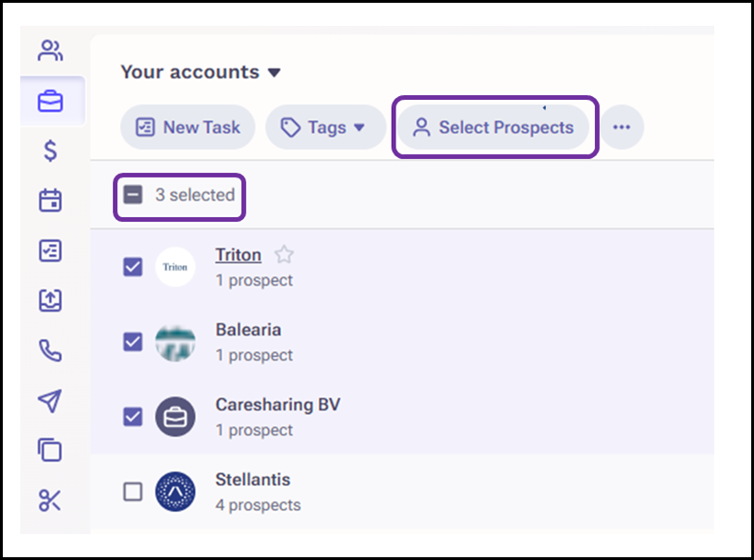
Task: Open the copy templates icon in sidebar
Action: 50,450
